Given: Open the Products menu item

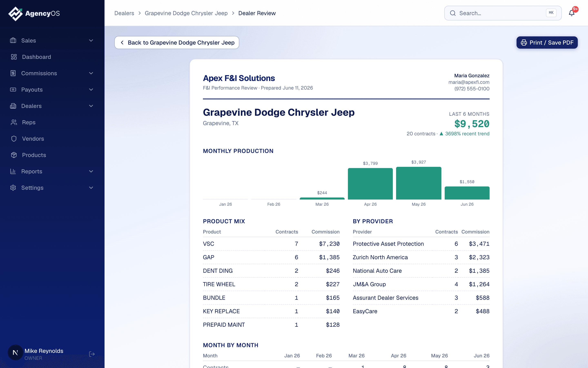Looking at the screenshot, I should [52, 155].
